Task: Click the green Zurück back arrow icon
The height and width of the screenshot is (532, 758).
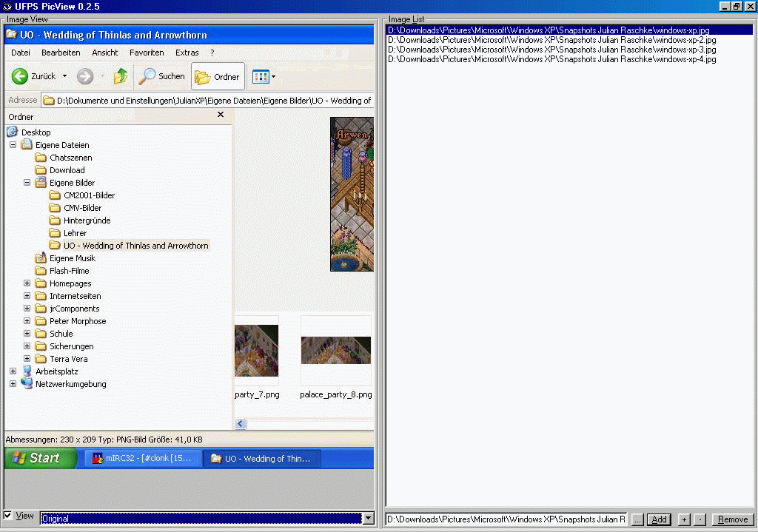Action: 20,76
